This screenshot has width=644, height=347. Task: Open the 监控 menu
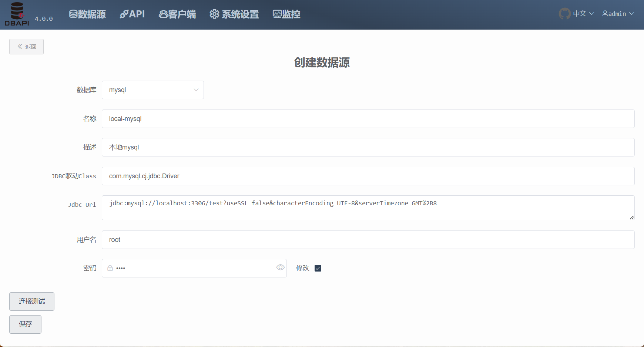[286, 14]
